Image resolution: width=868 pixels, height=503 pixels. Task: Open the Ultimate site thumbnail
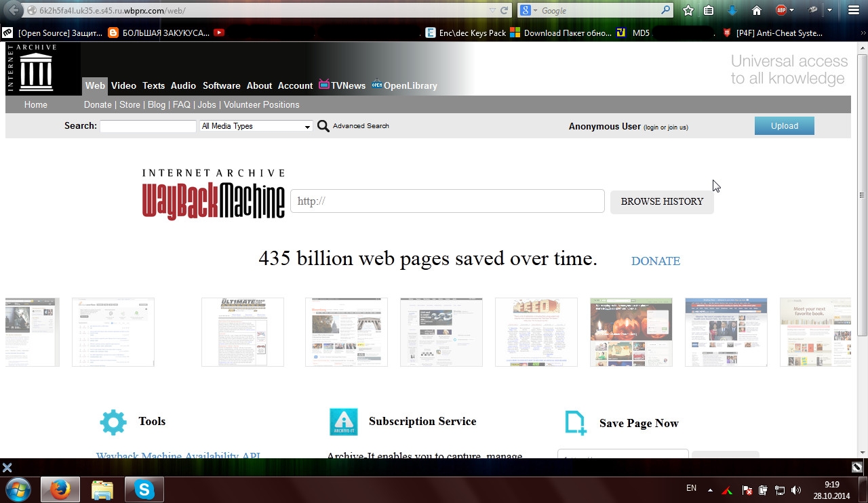pos(243,332)
